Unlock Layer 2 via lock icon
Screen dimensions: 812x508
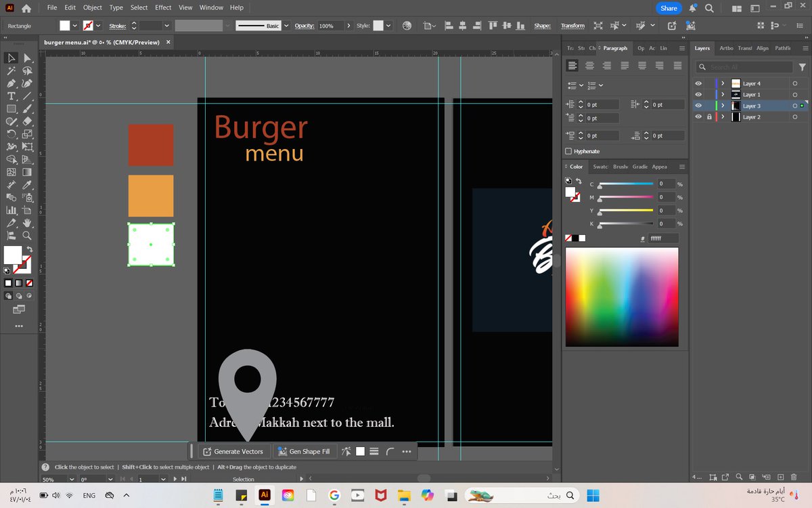click(x=709, y=117)
